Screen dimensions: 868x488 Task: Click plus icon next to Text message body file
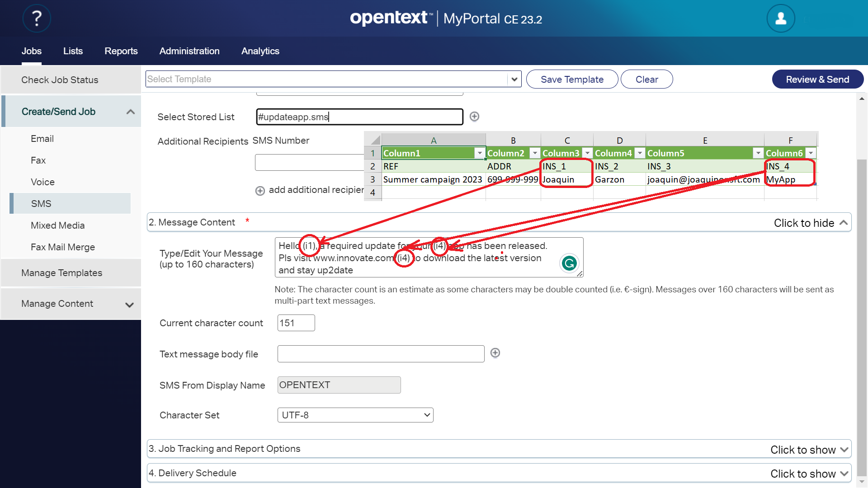pyautogui.click(x=495, y=353)
